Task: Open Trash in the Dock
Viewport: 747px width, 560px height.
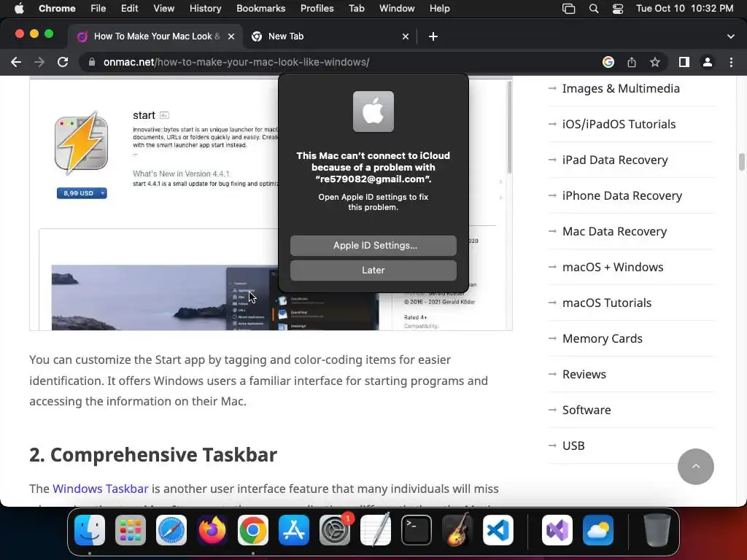Action: coord(657,530)
